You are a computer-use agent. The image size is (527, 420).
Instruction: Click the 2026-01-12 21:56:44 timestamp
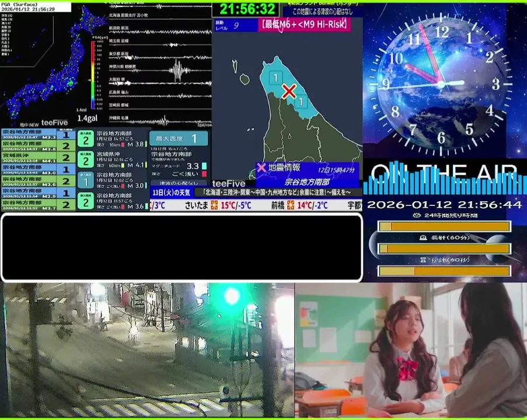[445, 205]
